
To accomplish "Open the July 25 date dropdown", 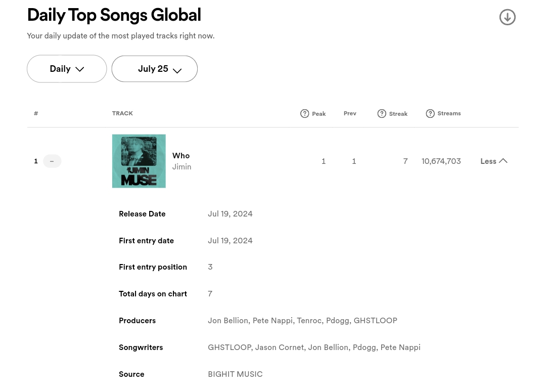I will coord(155,69).
